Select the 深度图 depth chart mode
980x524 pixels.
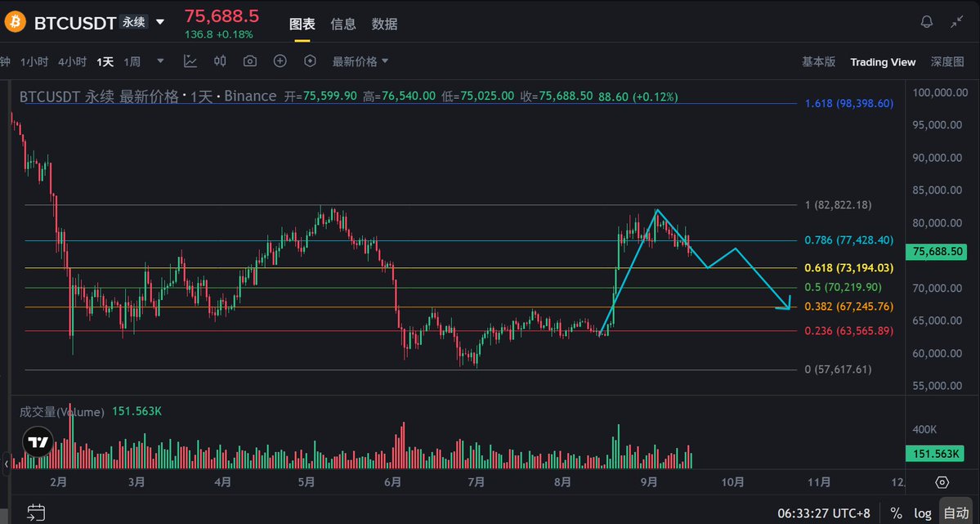pyautogui.click(x=946, y=61)
